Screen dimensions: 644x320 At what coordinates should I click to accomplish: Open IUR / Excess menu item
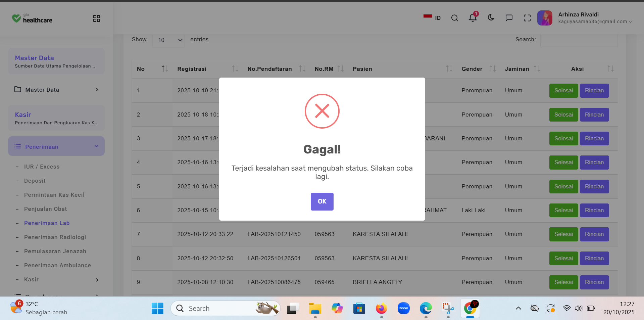point(42,167)
